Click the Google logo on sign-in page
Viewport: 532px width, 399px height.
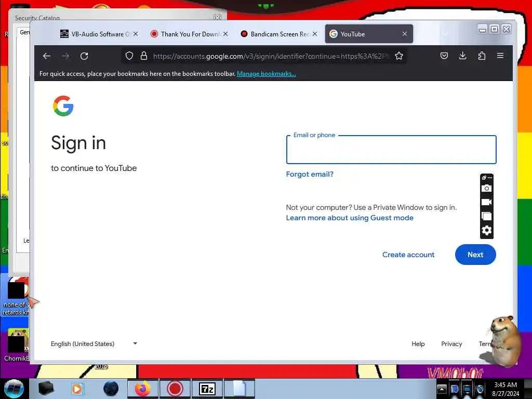coord(63,106)
